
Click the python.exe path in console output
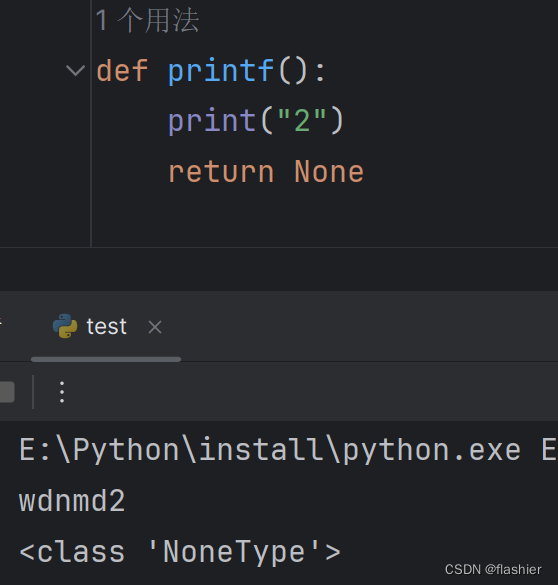270,451
